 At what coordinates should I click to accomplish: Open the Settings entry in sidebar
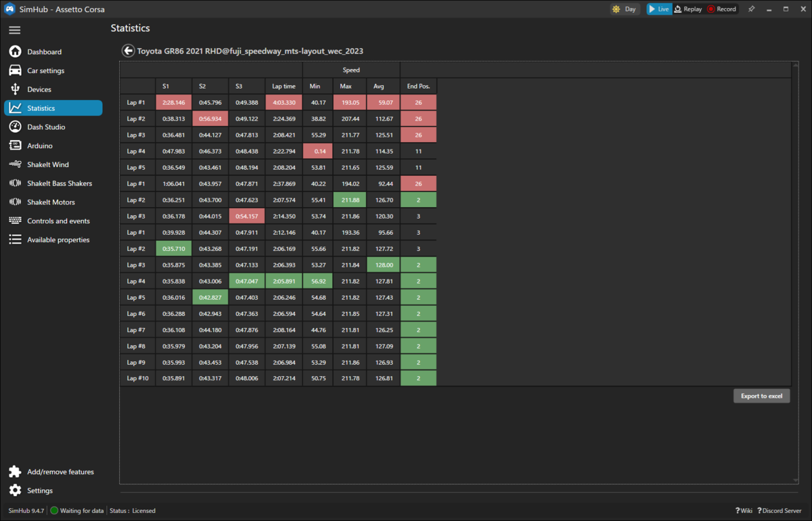53,491
